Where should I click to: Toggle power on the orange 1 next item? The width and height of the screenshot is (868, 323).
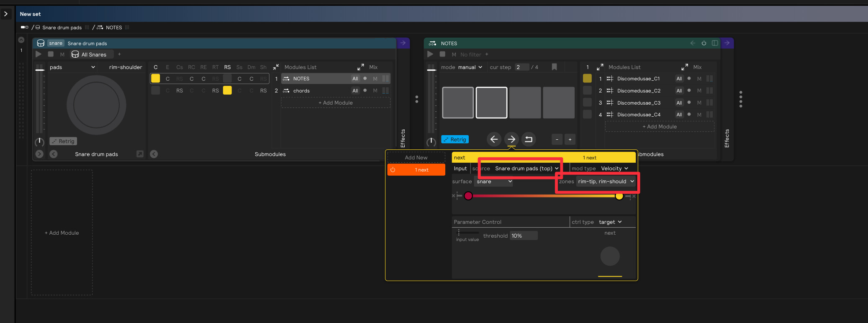point(393,170)
